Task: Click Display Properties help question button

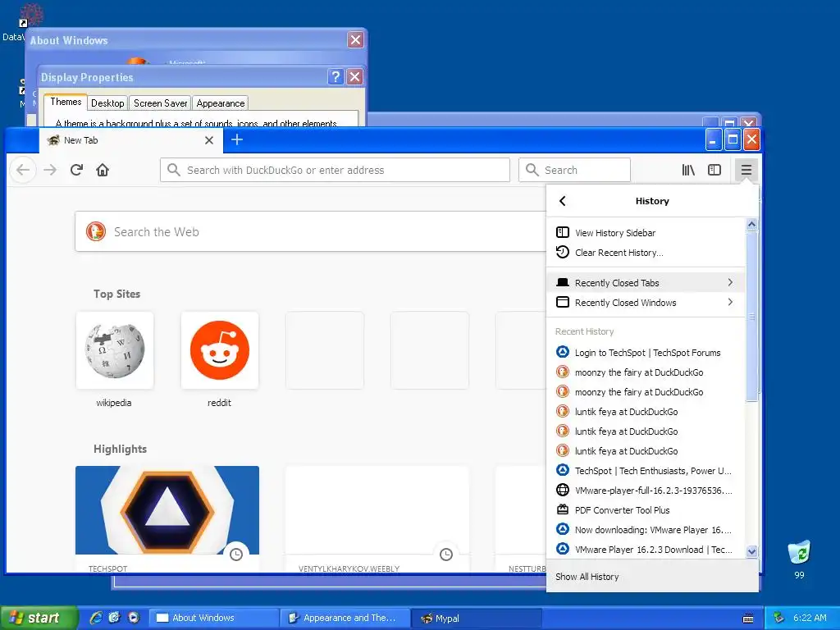Action: (336, 76)
